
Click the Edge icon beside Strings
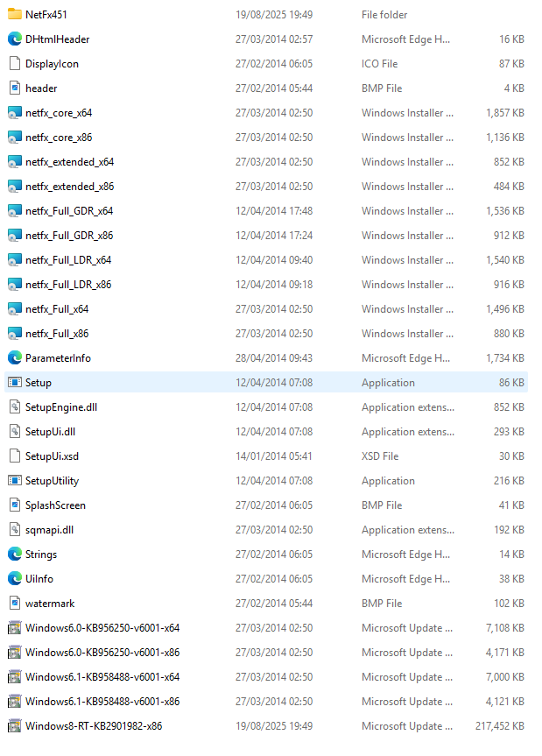click(15, 555)
